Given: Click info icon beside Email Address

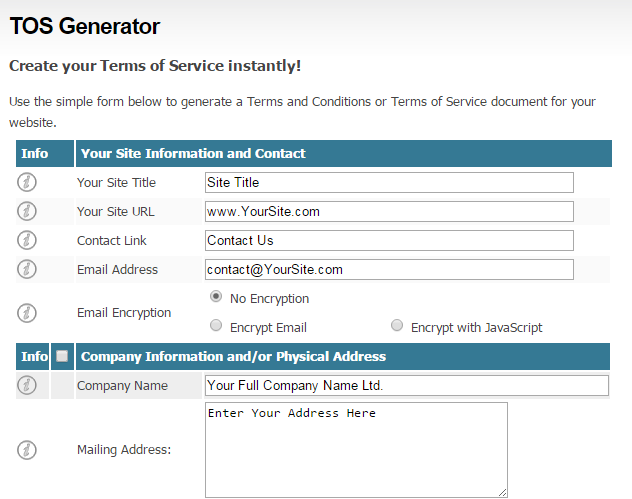Looking at the screenshot, I should [x=27, y=269].
